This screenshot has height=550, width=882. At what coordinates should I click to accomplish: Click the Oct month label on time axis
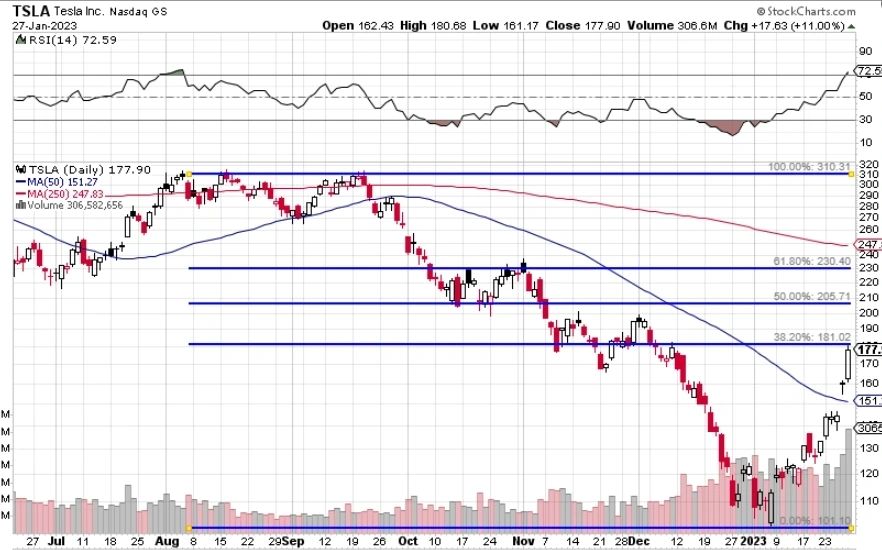408,542
